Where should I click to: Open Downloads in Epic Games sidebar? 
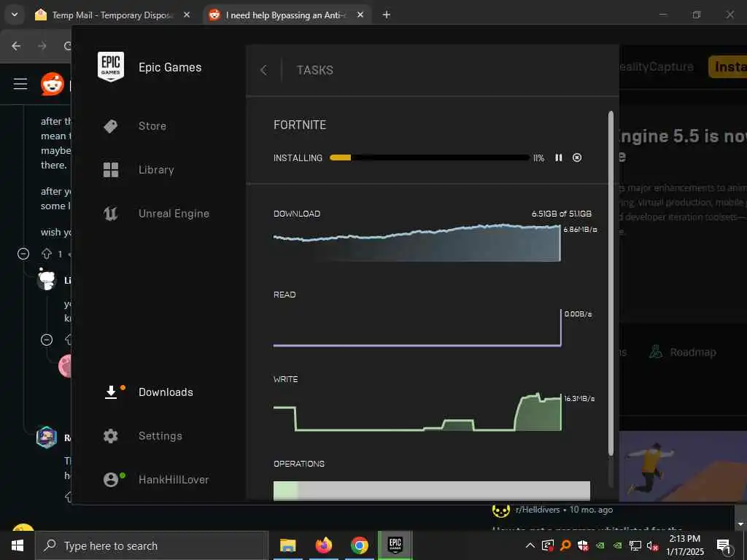pyautogui.click(x=166, y=392)
